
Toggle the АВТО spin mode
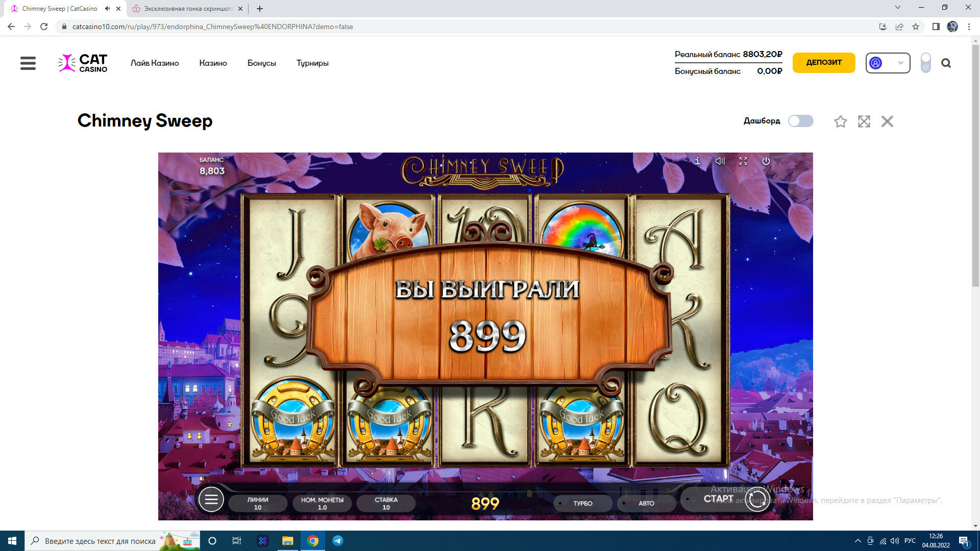(646, 503)
